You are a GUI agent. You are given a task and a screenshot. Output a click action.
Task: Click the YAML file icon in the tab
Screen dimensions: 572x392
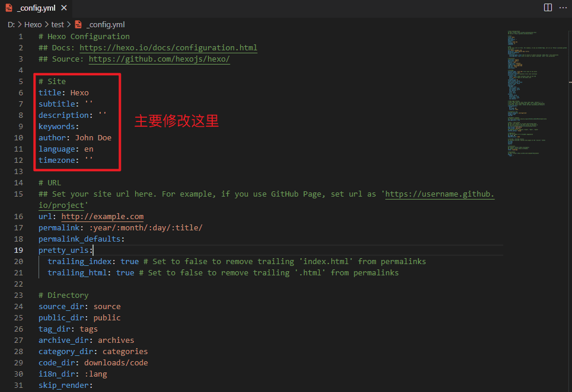click(9, 8)
